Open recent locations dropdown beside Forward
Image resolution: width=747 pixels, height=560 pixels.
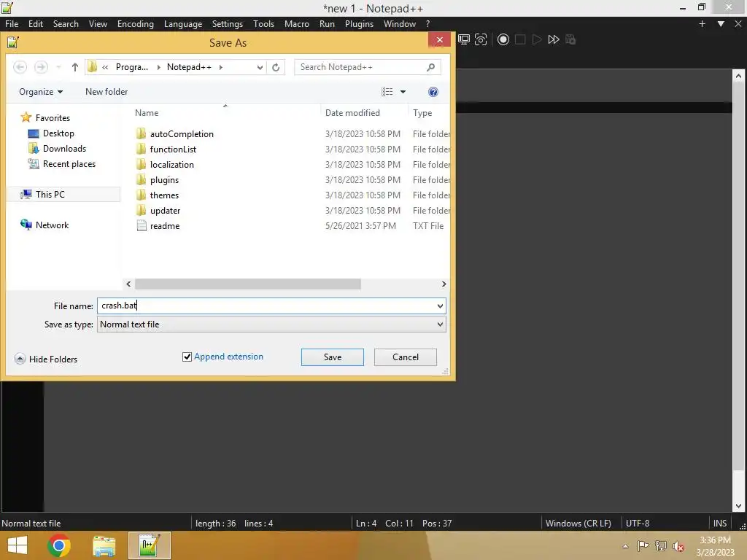coord(58,67)
